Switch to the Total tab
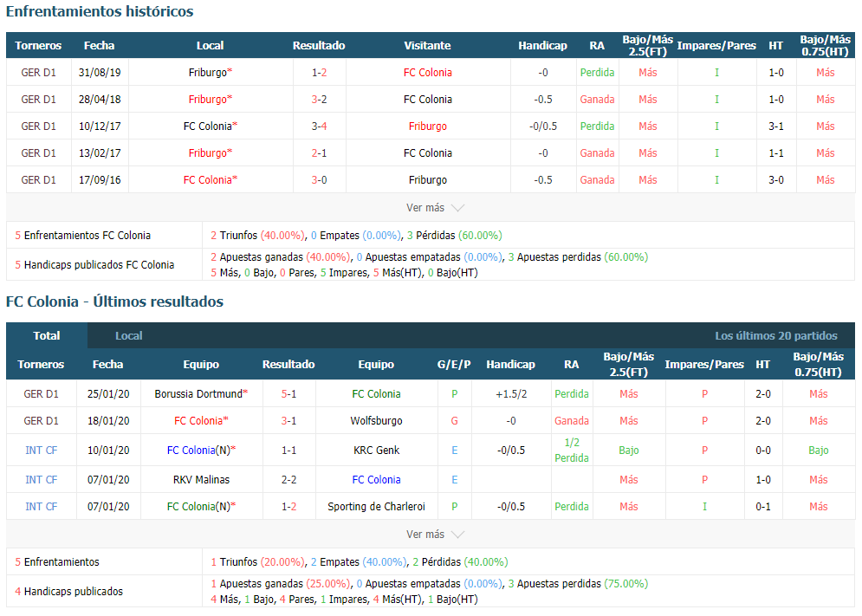Image resolution: width=862 pixels, height=616 pixels. pos(47,335)
